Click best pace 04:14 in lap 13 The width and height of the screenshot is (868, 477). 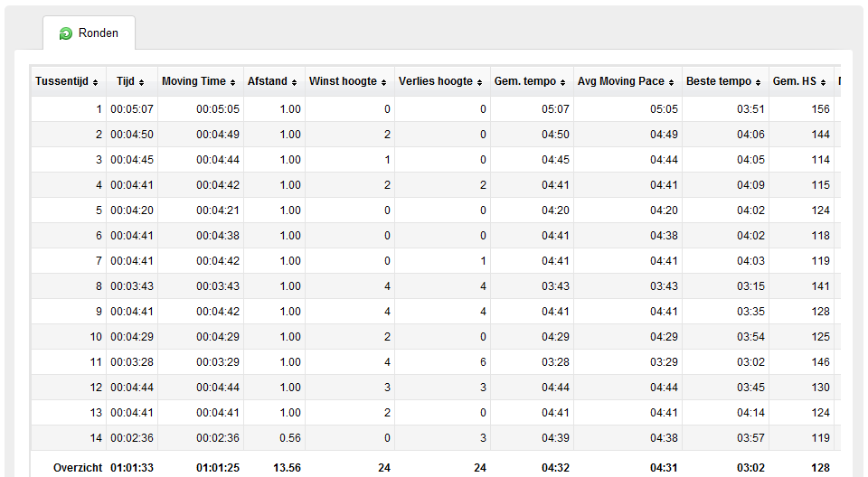[750, 412]
